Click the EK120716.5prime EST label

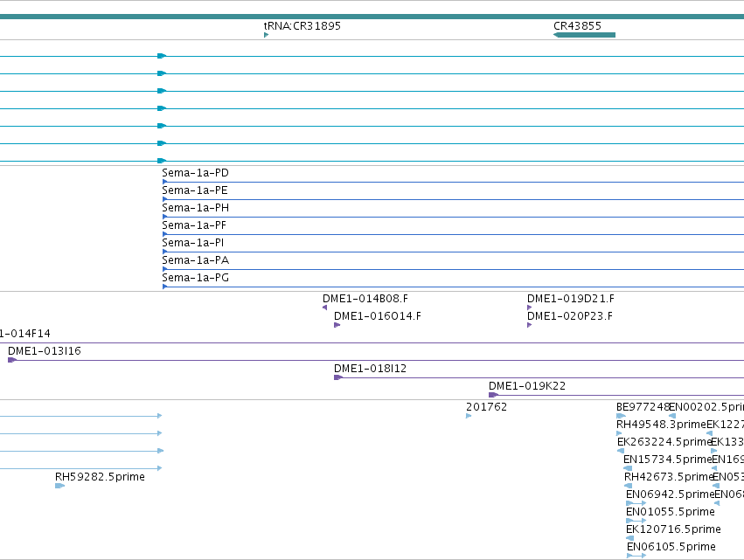point(673,529)
